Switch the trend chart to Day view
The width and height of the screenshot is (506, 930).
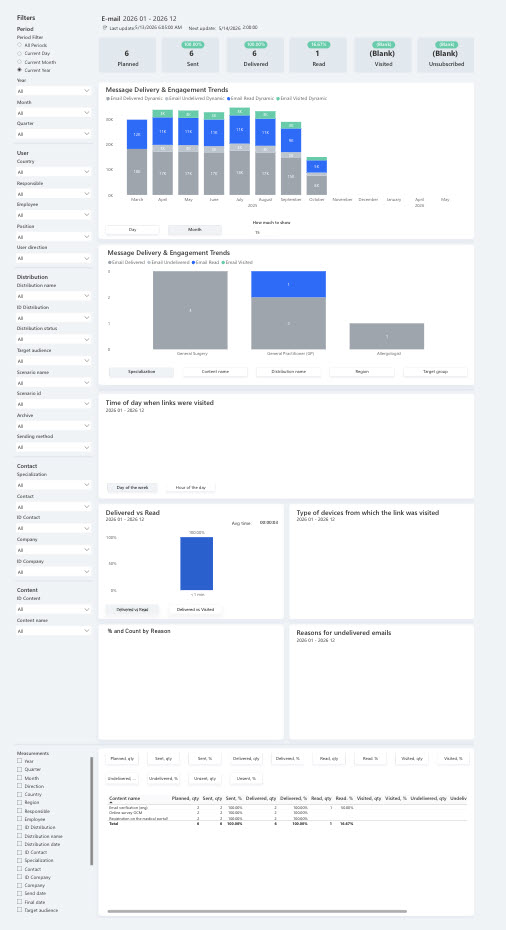pos(132,230)
